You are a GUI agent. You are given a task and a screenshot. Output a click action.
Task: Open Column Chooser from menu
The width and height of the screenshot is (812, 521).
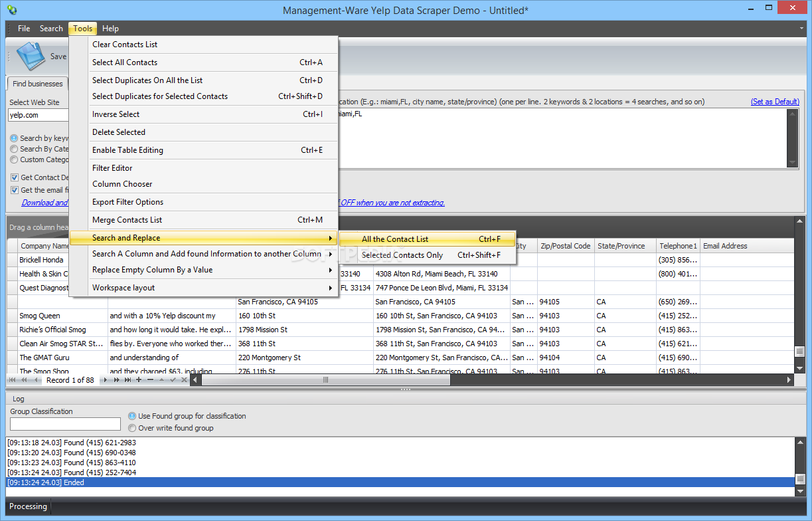coord(204,184)
